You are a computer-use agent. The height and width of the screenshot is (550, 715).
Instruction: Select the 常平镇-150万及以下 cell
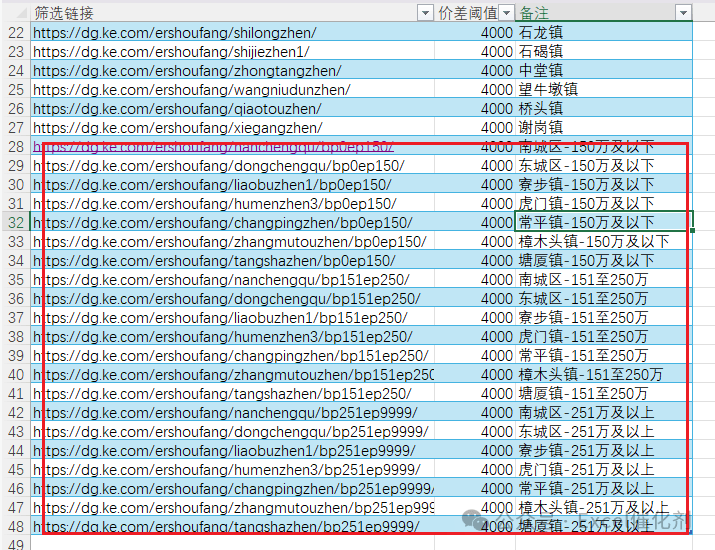(604, 223)
